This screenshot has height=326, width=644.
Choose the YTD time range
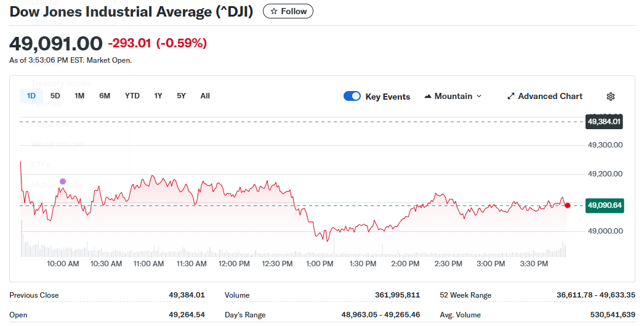point(132,96)
